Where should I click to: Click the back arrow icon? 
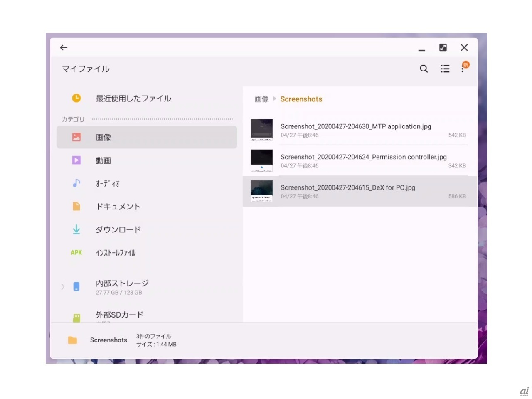(x=64, y=48)
